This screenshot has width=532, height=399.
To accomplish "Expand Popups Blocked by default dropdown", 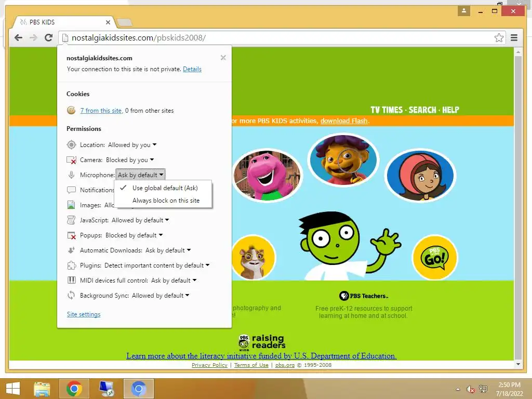I will [x=134, y=235].
